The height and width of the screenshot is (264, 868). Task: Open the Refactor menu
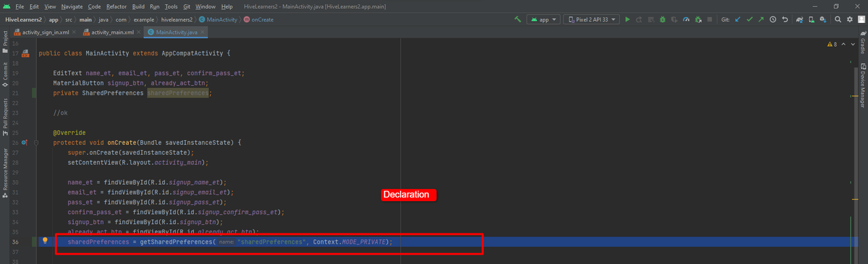point(117,6)
